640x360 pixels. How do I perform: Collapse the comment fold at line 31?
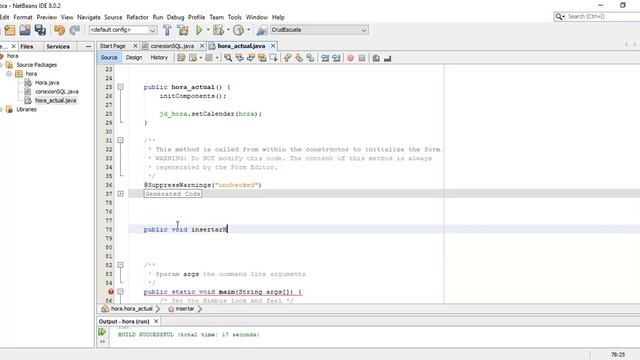coord(120,140)
